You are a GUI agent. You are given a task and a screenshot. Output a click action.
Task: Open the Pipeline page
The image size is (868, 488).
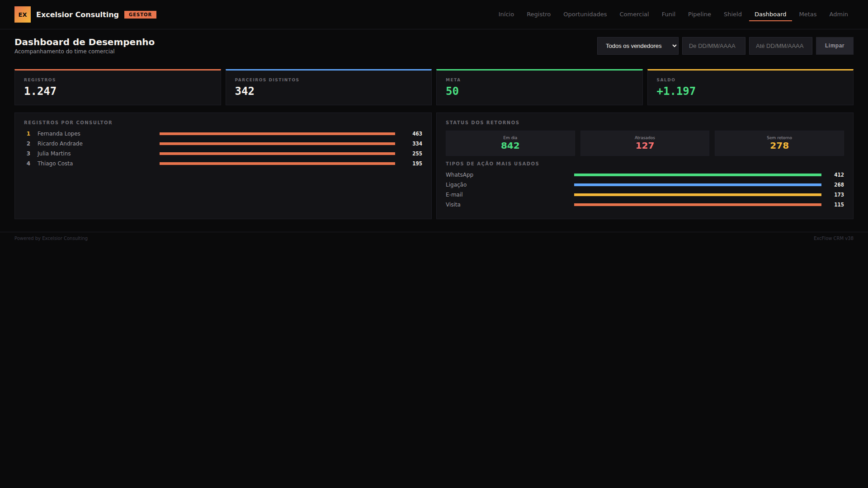click(x=699, y=14)
